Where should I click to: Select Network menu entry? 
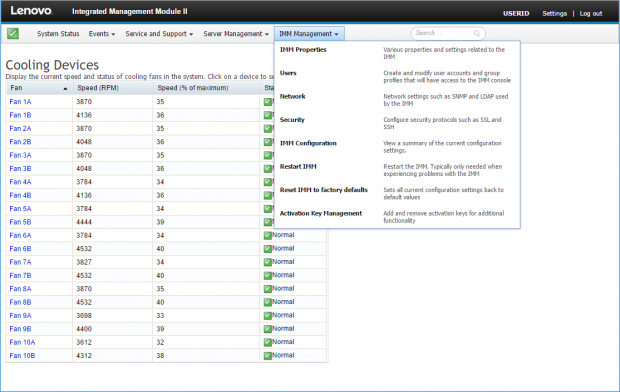pyautogui.click(x=293, y=97)
